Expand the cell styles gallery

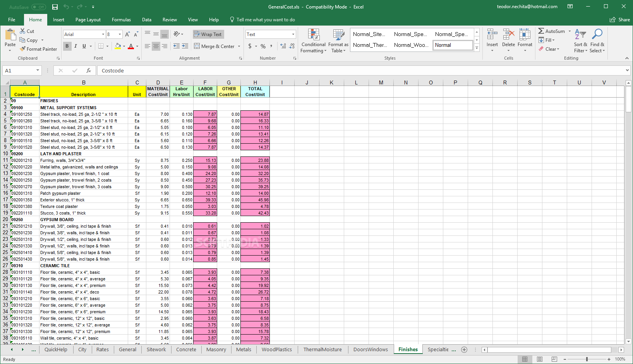click(477, 48)
